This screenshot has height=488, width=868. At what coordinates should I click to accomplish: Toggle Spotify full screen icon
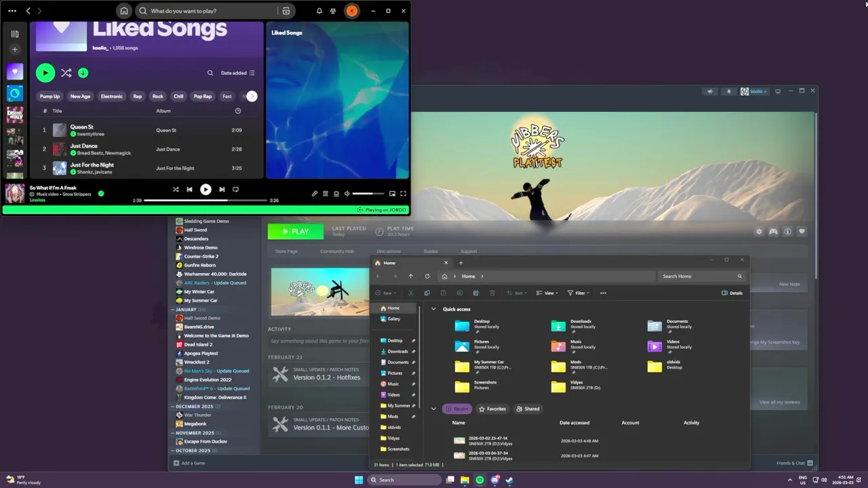coord(403,194)
